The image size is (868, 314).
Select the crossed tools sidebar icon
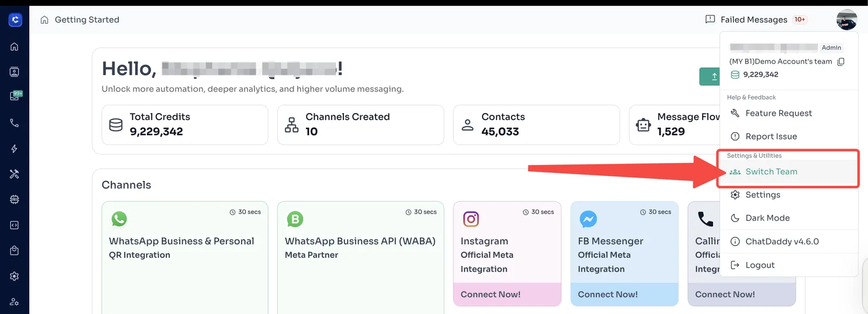point(15,174)
